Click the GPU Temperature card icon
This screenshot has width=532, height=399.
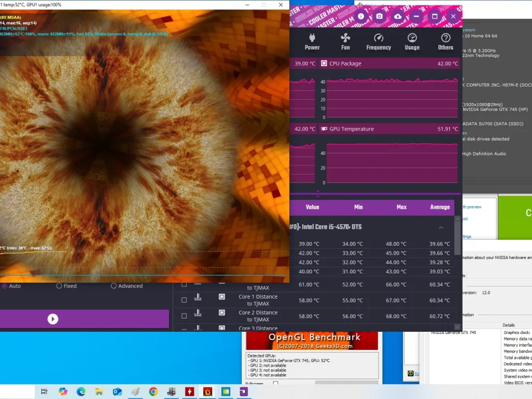point(324,129)
